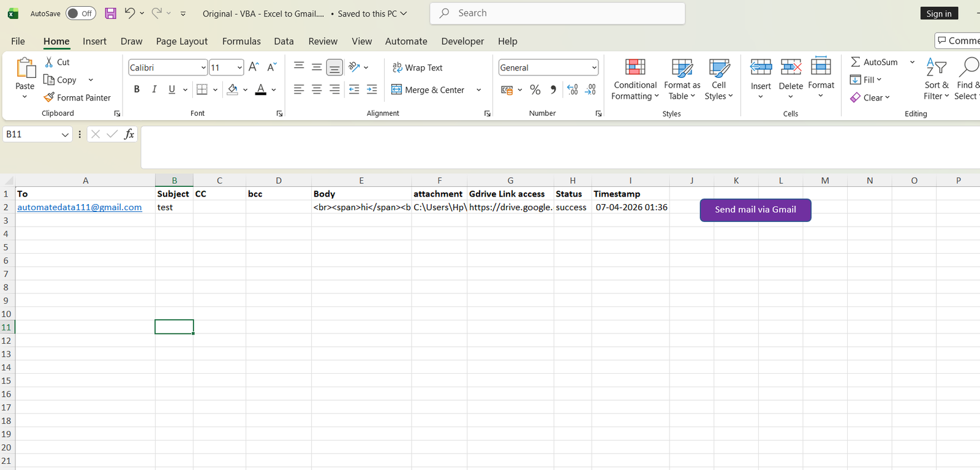Click the Conditional Formatting icon

tap(635, 68)
